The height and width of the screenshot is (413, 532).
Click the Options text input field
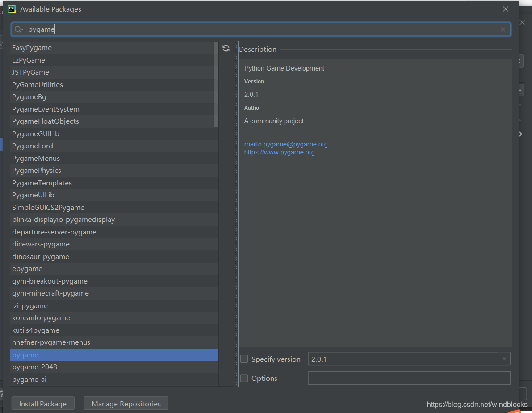pyautogui.click(x=409, y=378)
